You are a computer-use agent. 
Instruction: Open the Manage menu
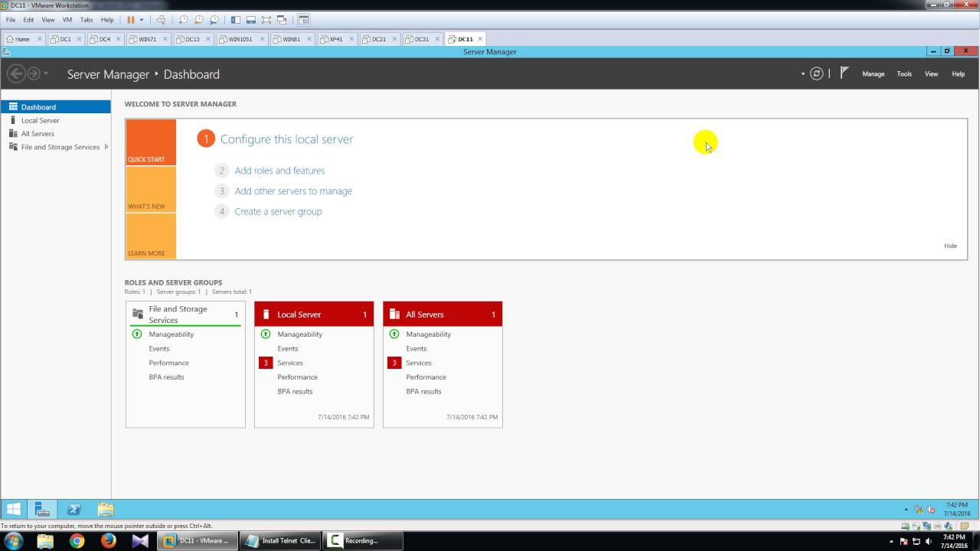tap(873, 74)
